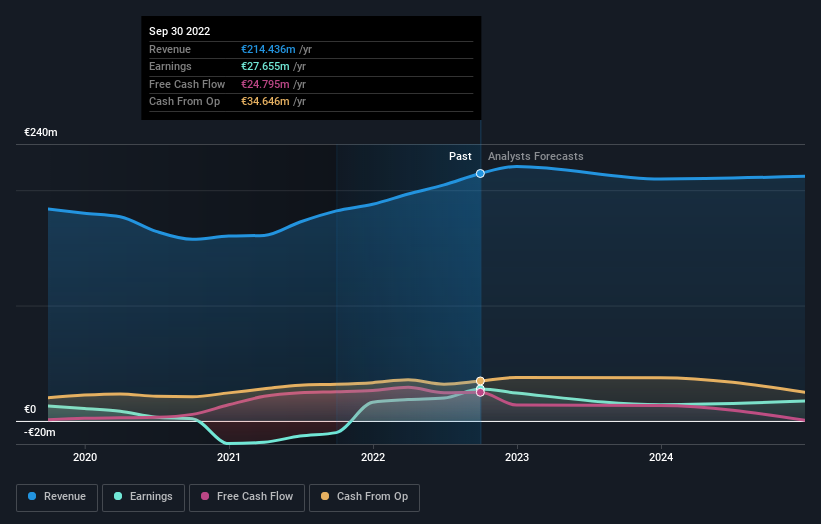Click the blue Revenue legend dot
Screen dimensions: 821x524
[32, 496]
